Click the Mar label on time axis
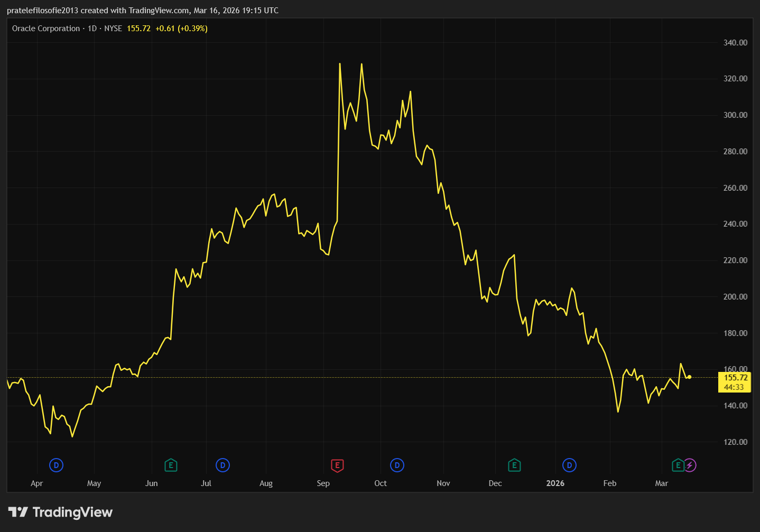The width and height of the screenshot is (760, 532). coord(662,483)
